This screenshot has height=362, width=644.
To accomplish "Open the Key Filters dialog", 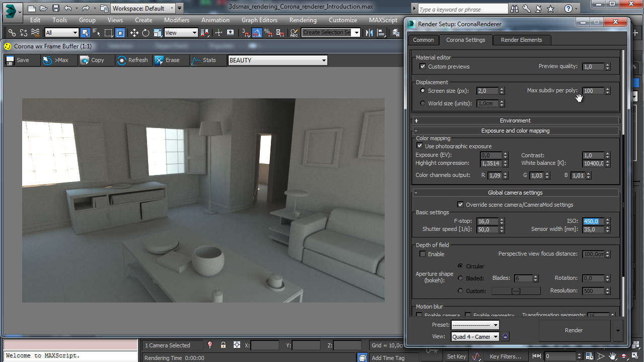I will 505,356.
